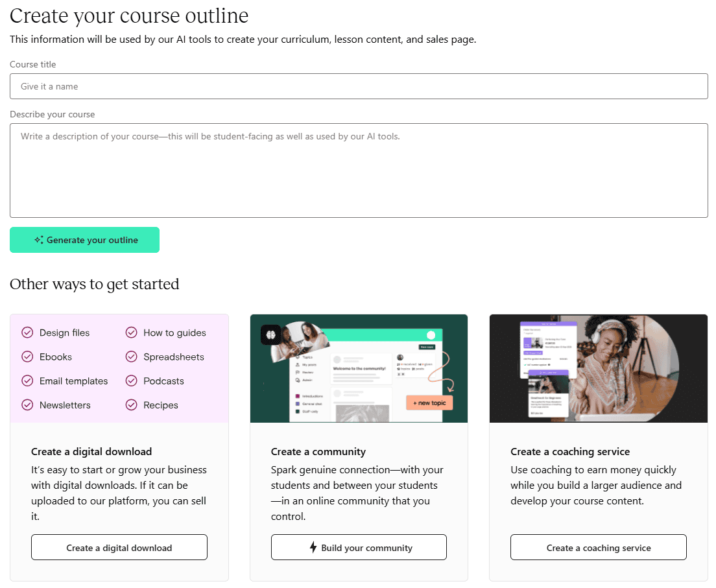Click Generate your outline button

84,240
